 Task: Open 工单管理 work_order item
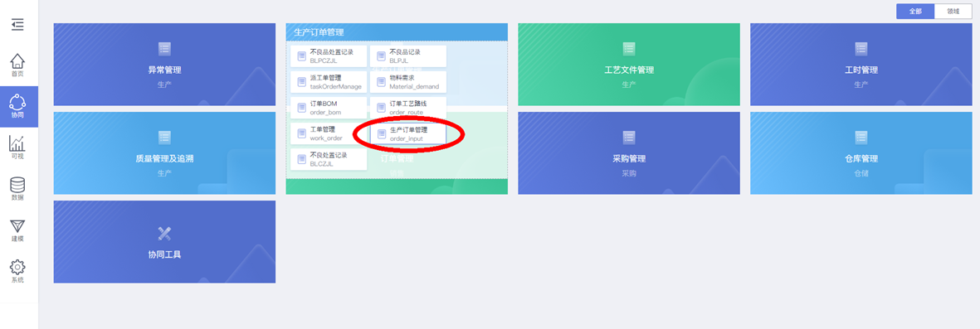(x=329, y=133)
